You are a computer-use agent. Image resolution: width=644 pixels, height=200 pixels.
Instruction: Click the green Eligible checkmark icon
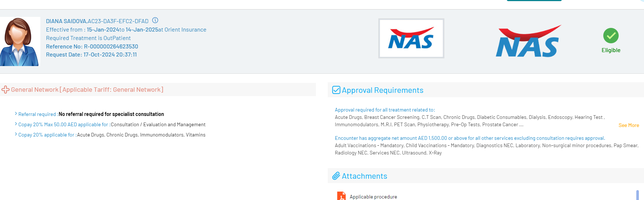click(x=611, y=36)
